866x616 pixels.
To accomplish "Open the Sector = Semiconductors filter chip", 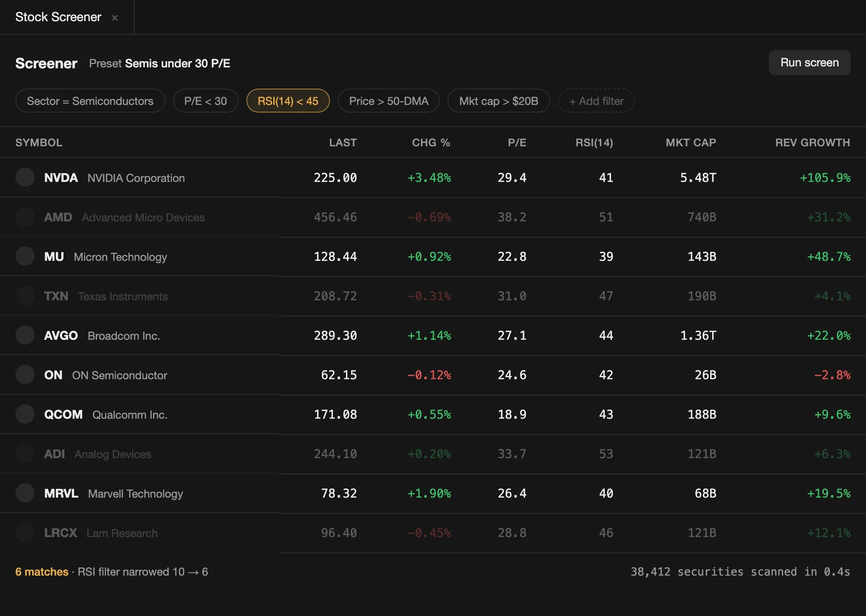I will [x=90, y=101].
